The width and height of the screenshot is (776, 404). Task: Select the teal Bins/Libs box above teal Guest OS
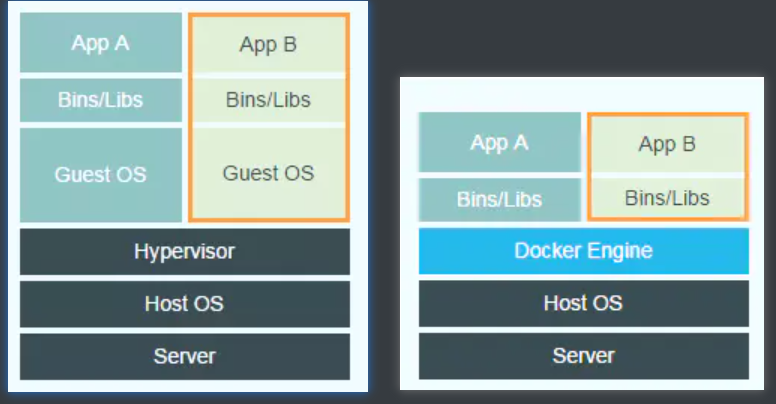[100, 100]
